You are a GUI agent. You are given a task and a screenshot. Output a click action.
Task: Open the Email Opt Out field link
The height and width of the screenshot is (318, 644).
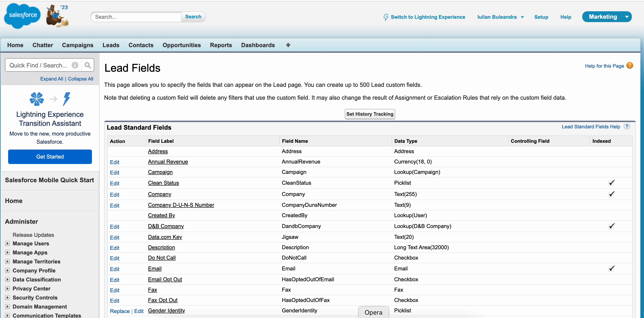165,279
